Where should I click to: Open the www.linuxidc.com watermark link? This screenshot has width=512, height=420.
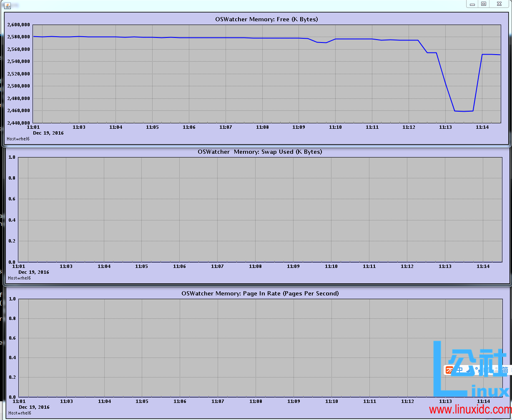click(470, 410)
